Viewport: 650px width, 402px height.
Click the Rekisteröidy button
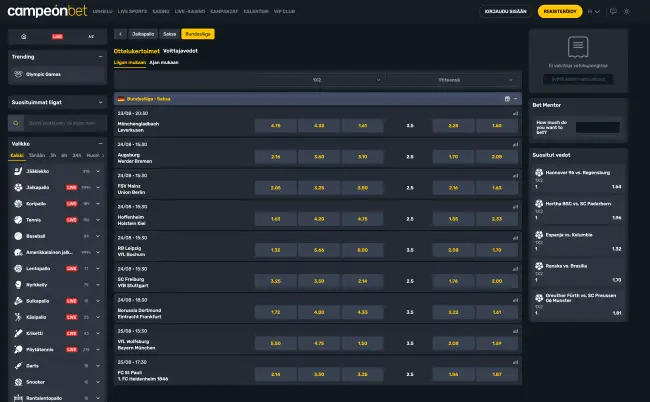[559, 12]
